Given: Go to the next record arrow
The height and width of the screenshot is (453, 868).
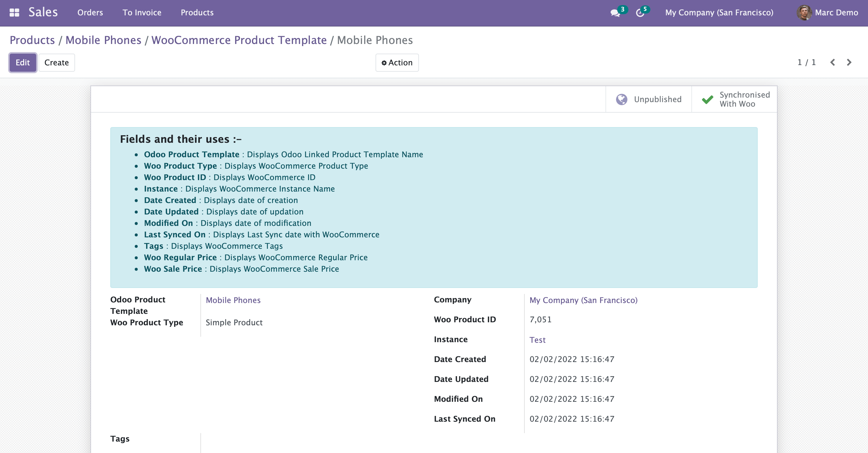Looking at the screenshot, I should pos(849,62).
